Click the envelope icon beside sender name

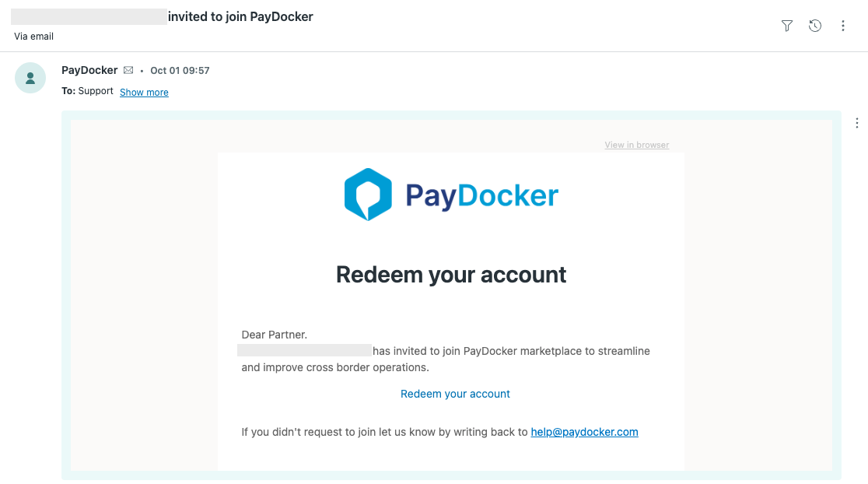click(128, 71)
